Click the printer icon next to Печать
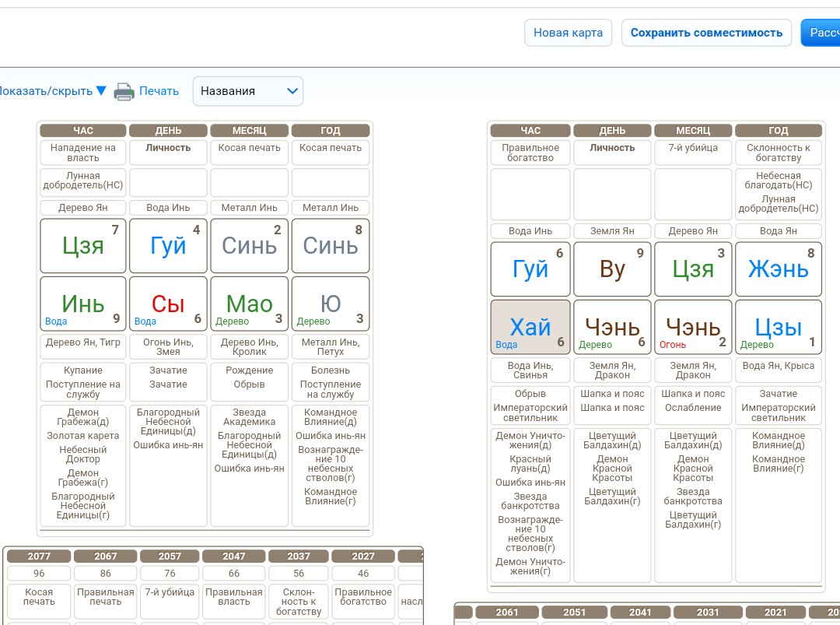The image size is (840, 625). tap(124, 92)
